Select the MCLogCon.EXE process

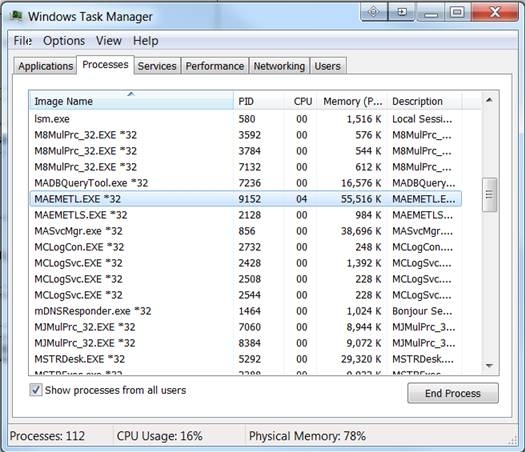246,247
